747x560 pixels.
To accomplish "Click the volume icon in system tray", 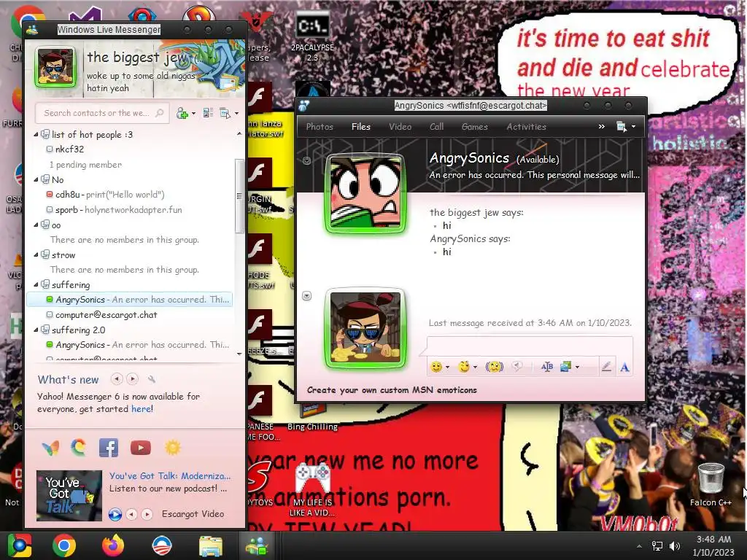I will point(675,546).
